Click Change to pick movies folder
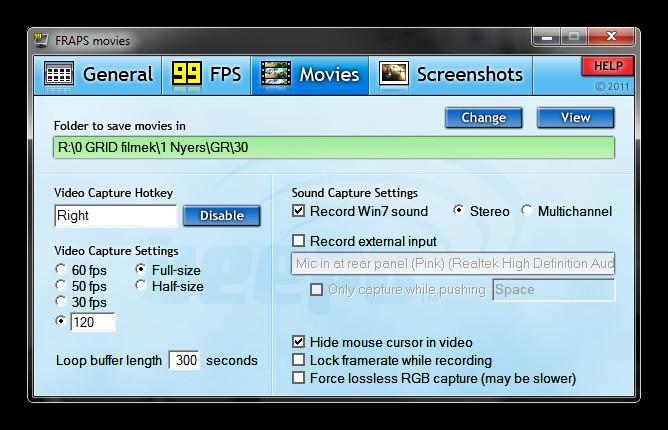Viewport: 668px width, 430px height. pos(484,118)
